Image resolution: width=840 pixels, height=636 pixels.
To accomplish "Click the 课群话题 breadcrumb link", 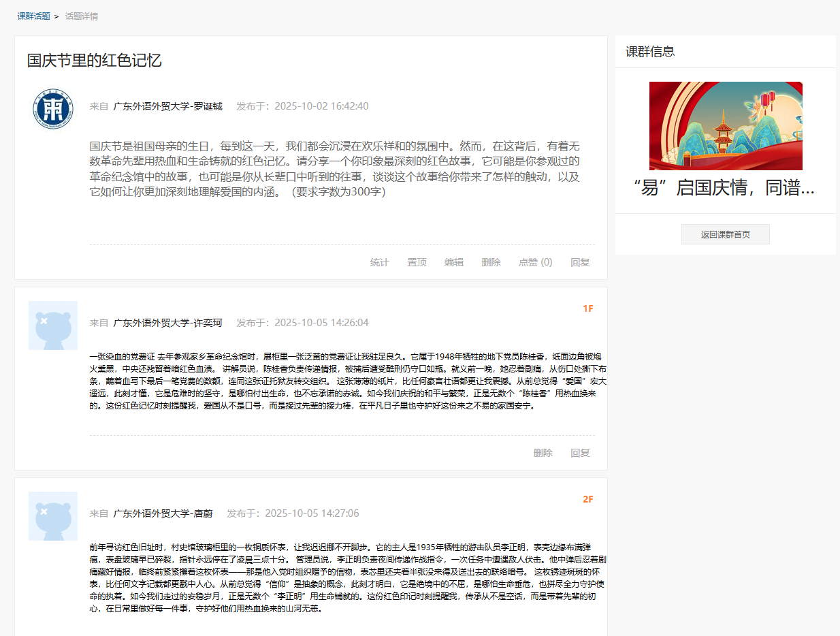I will coord(34,16).
